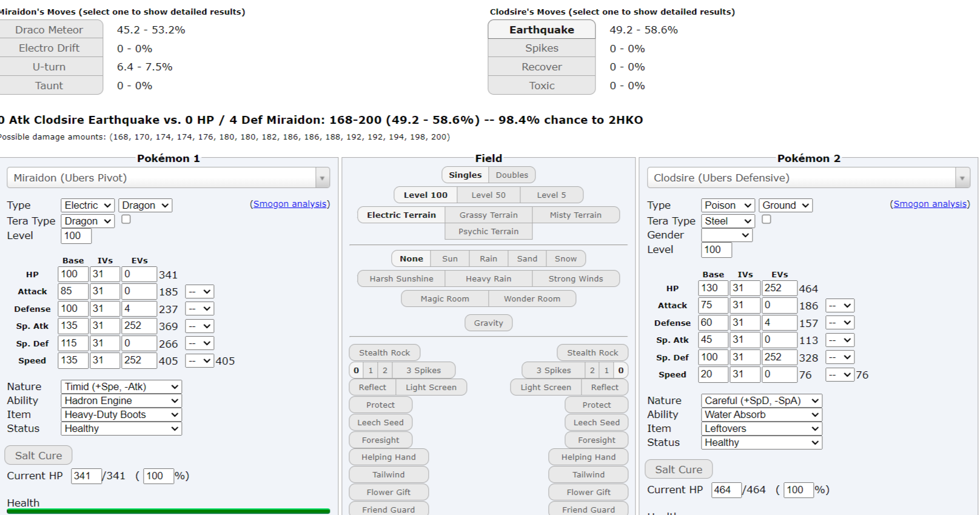The image size is (980, 515).
Task: Open Clodsire's Gender dropdown
Action: [727, 235]
